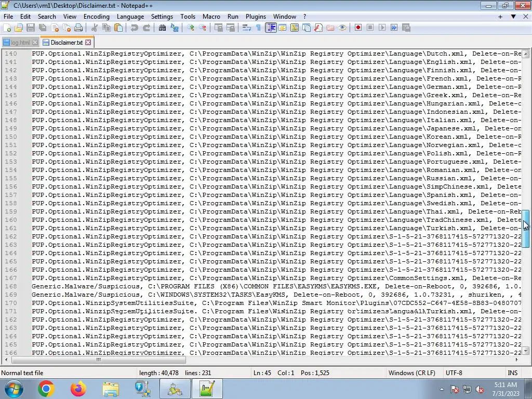Launch Firefox from the taskbar
This screenshot has height=399, width=532.
[78, 389]
